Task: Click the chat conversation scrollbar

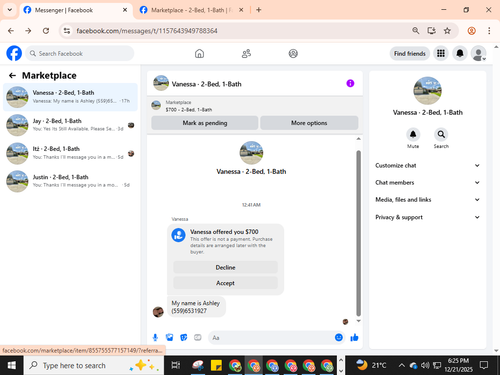Action: (x=359, y=233)
